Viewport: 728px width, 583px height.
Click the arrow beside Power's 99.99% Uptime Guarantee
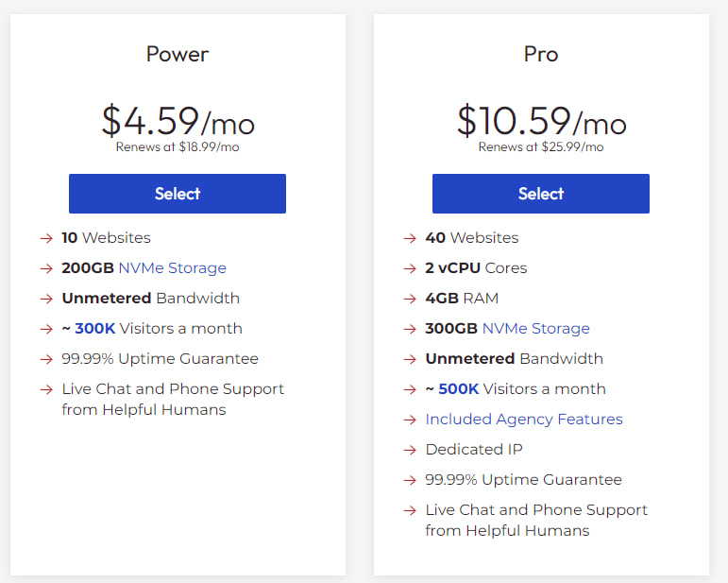[x=46, y=359]
